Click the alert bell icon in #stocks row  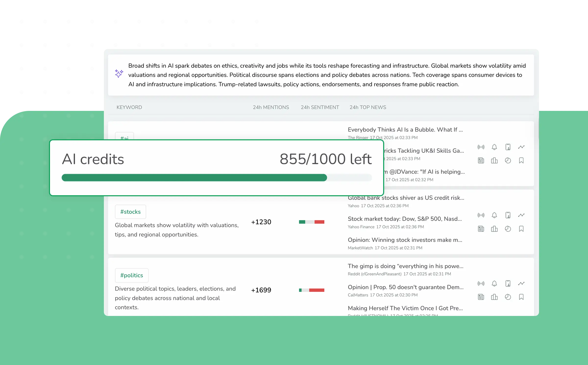(494, 215)
